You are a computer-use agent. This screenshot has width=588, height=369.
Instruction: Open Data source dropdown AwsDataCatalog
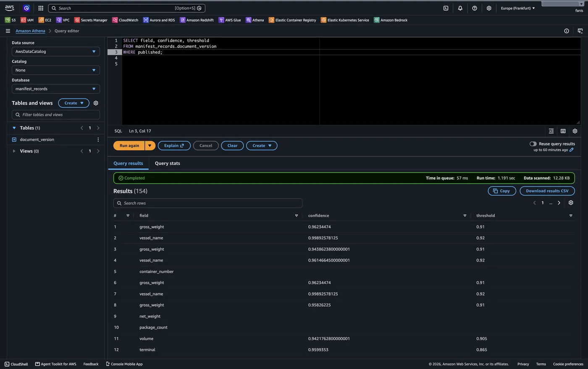pos(55,51)
